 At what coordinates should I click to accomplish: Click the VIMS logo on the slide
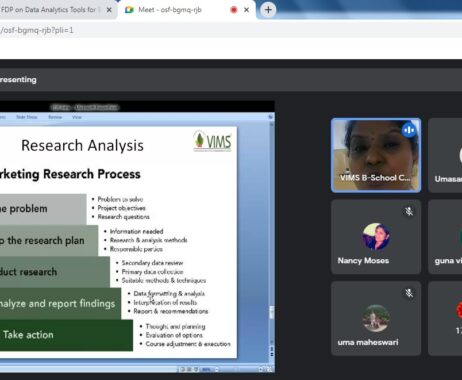coord(213,141)
